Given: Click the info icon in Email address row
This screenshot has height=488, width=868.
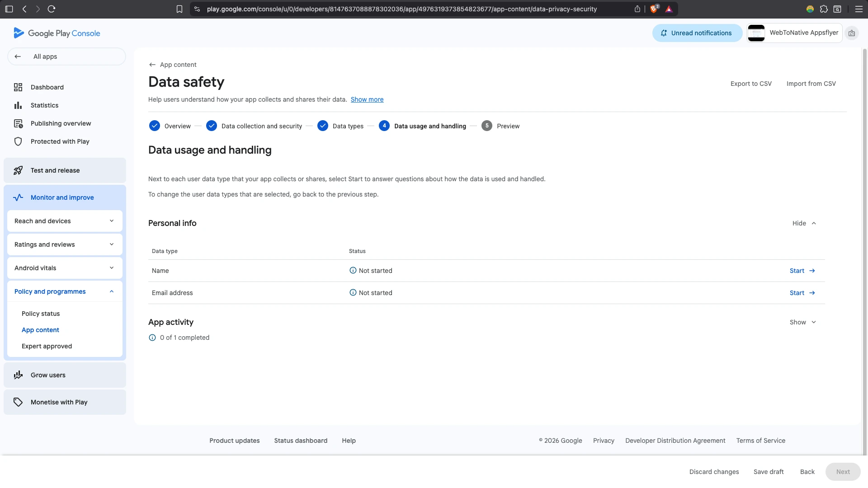Looking at the screenshot, I should tap(353, 292).
